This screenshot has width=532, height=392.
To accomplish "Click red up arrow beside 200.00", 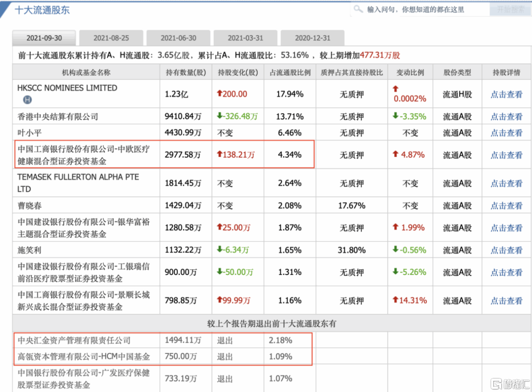I will [x=219, y=93].
